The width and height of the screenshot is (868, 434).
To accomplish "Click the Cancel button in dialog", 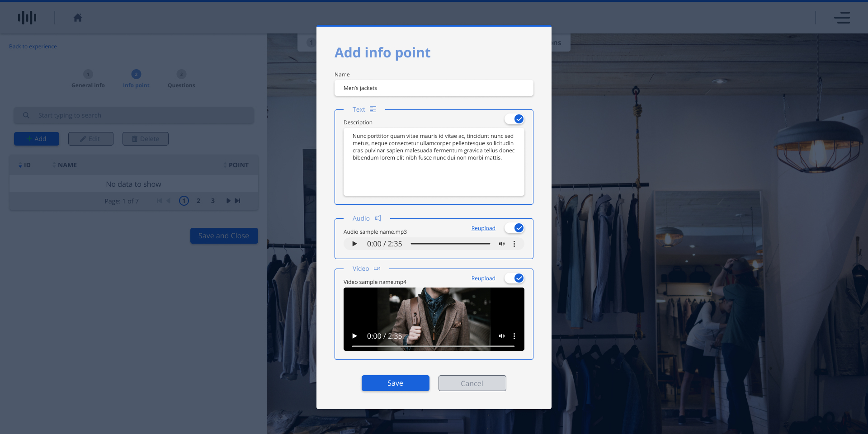I will click(472, 383).
